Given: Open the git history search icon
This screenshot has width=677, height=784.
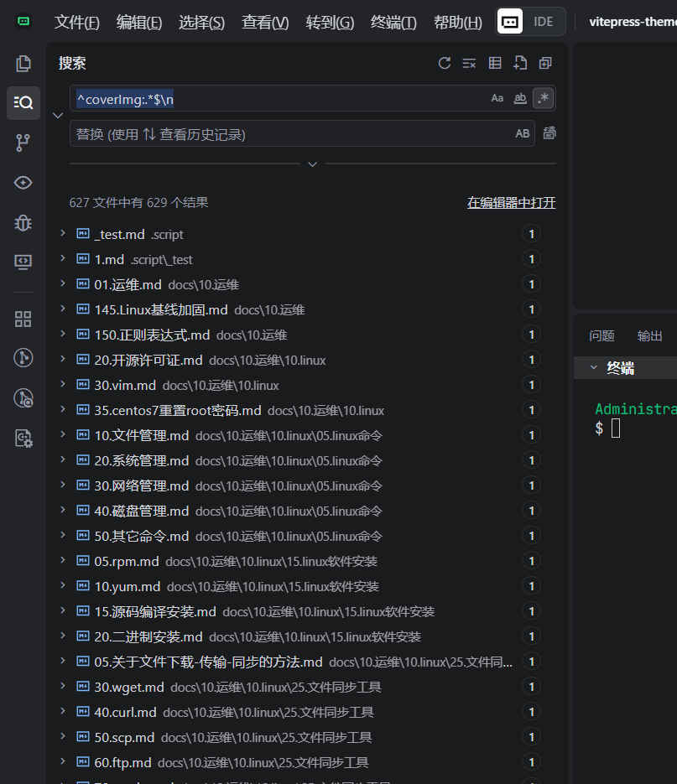Looking at the screenshot, I should [23, 398].
